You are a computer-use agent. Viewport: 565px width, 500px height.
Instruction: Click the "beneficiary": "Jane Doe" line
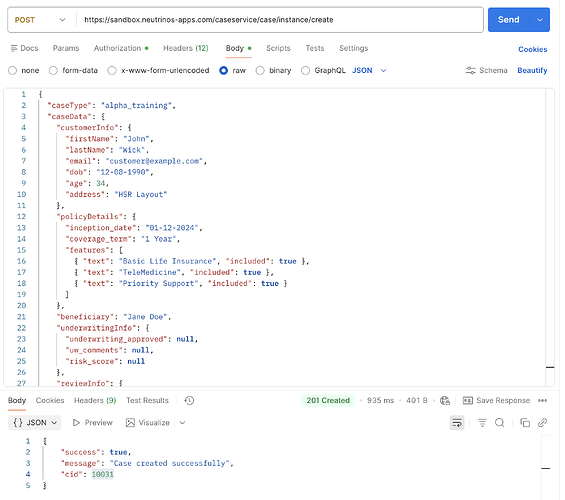[x=114, y=317]
